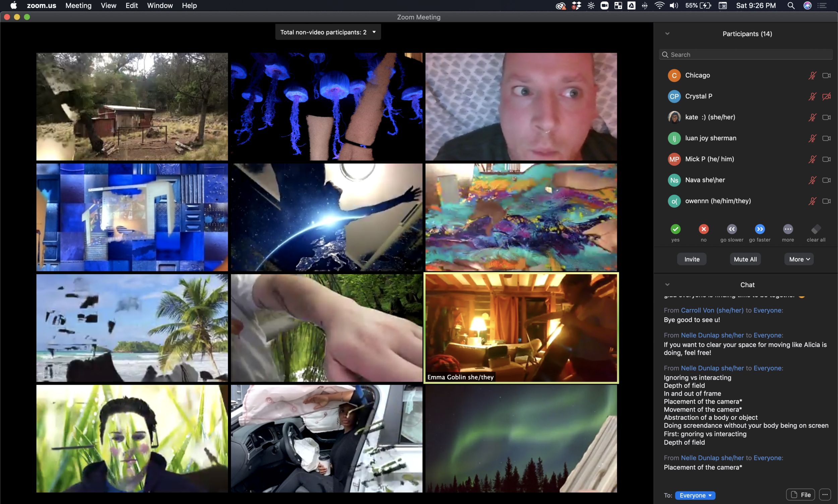
Task: Click the 'go faster' forward icon
Action: (760, 229)
